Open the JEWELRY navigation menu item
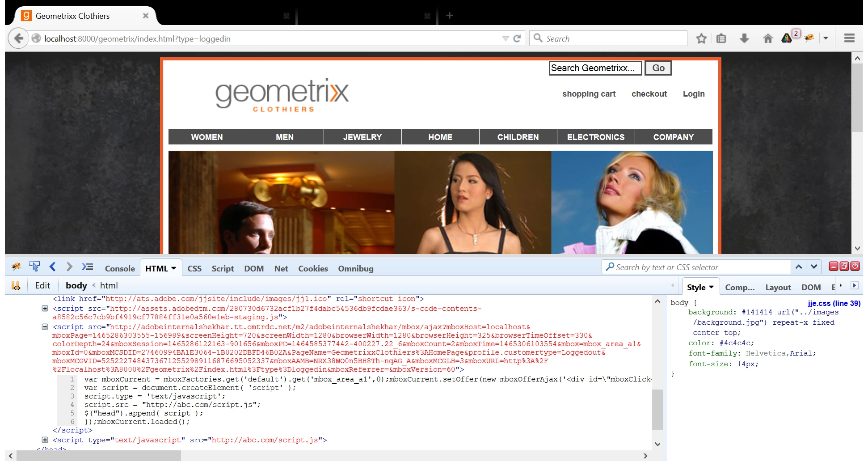868x466 pixels. (x=362, y=137)
